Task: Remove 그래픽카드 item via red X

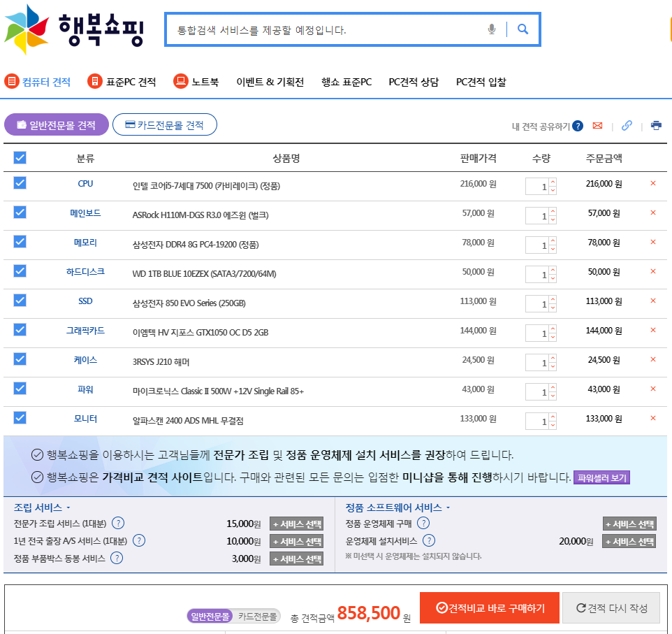Action: [x=652, y=331]
